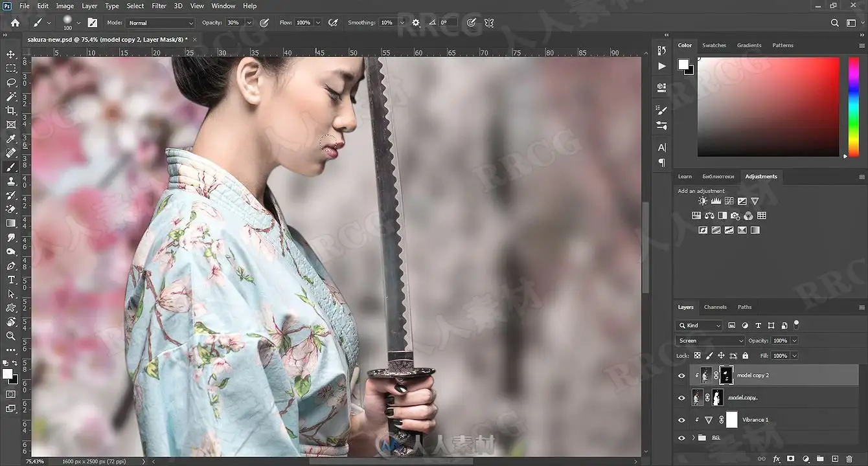This screenshot has height=466, width=868.
Task: Hide the model copy 2 layer
Action: coord(681,375)
